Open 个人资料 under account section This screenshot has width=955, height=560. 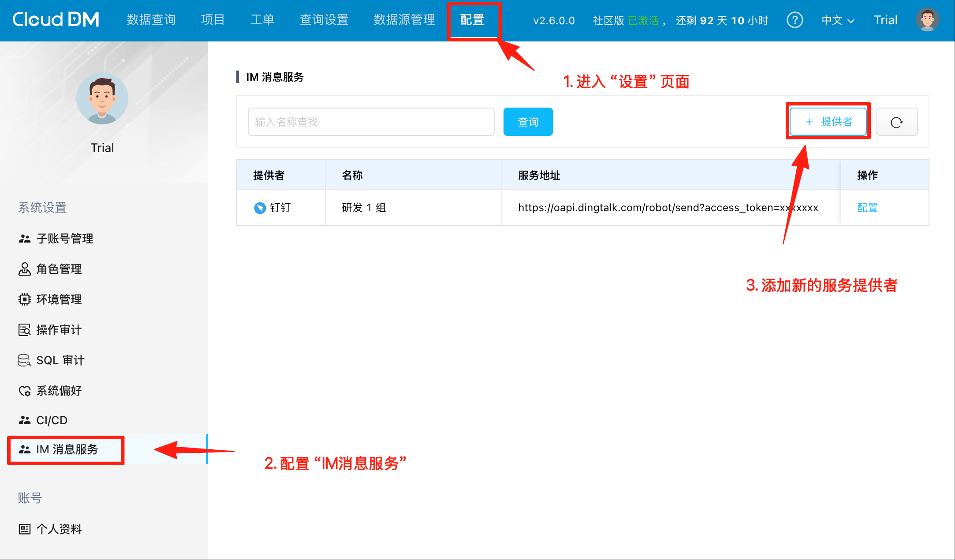59,529
